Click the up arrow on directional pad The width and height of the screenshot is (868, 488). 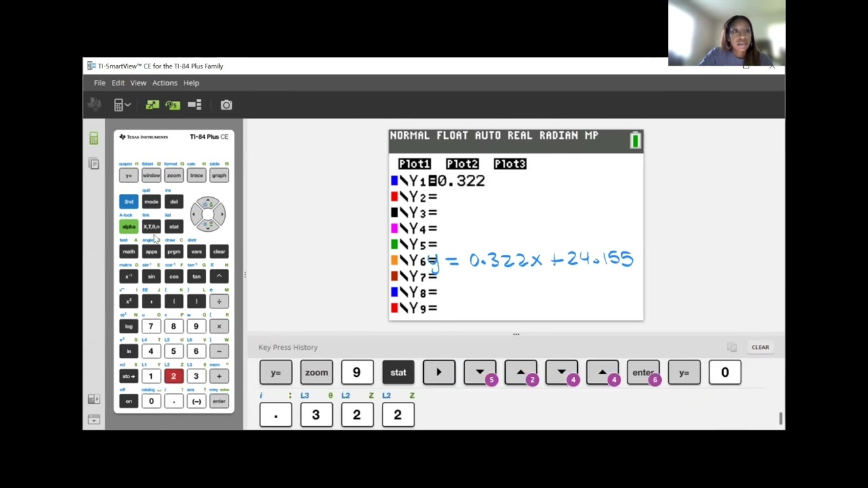pos(208,203)
